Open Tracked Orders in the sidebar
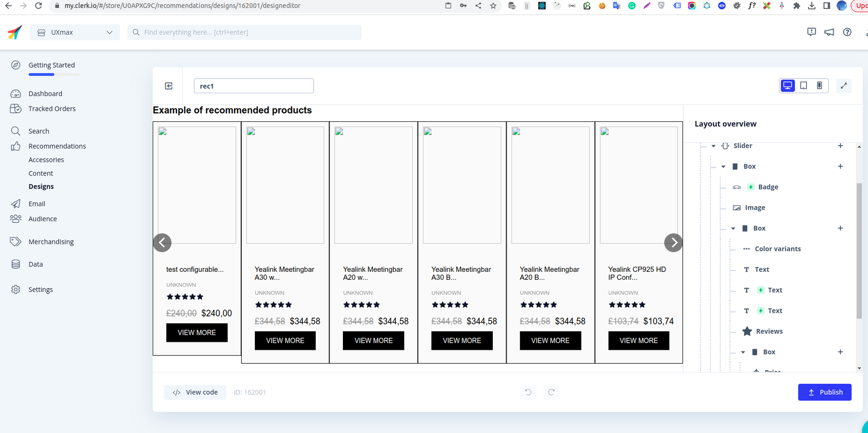The width and height of the screenshot is (868, 433). pos(52,109)
